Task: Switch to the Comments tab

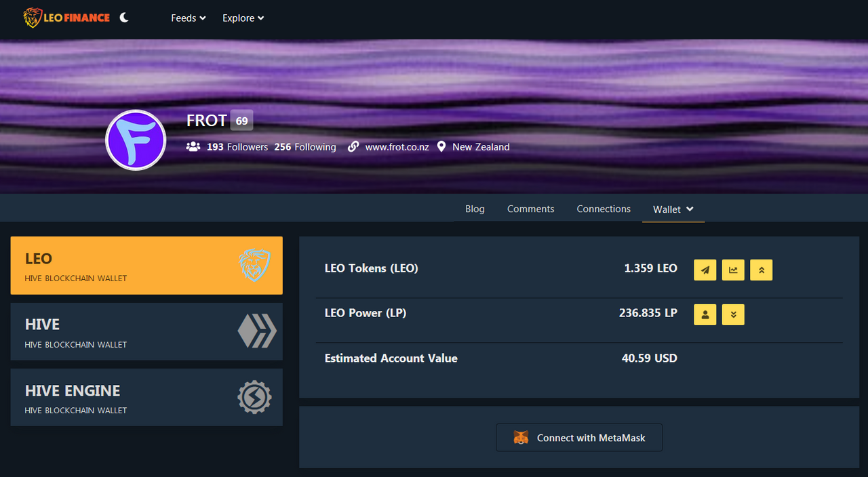Action: pyautogui.click(x=531, y=209)
